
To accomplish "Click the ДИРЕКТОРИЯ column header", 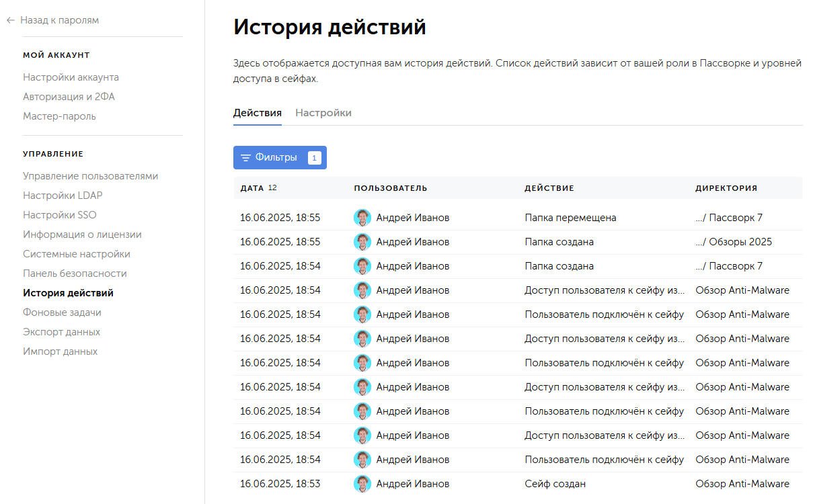I will click(726, 188).
